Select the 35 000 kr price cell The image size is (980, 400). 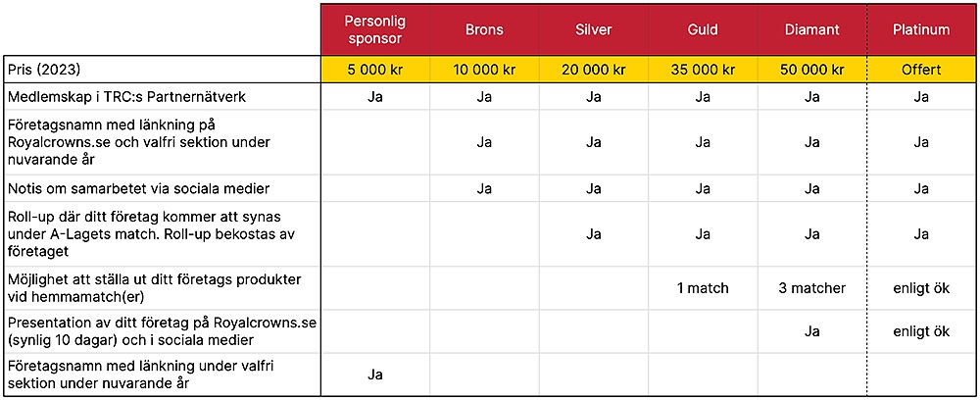pos(703,70)
